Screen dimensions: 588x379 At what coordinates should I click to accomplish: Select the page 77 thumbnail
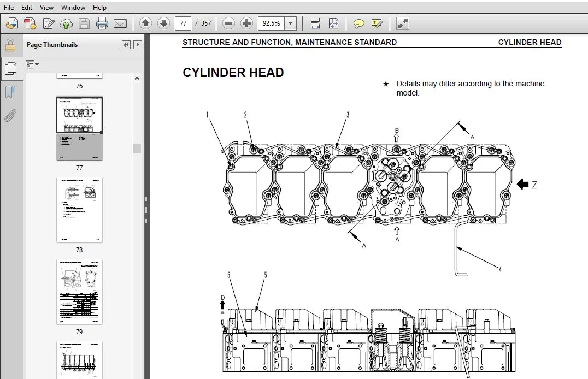tap(79, 128)
